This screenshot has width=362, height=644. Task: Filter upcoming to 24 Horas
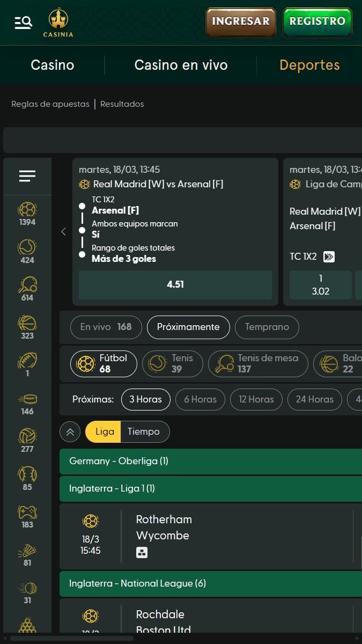point(314,399)
